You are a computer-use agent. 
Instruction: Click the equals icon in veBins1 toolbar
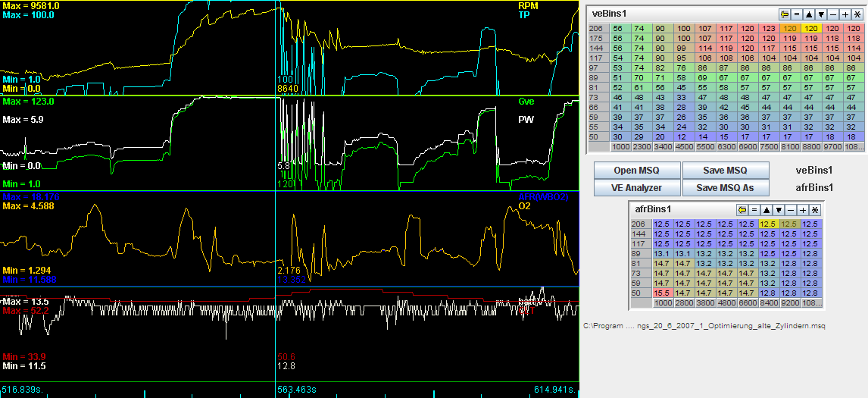(797, 14)
